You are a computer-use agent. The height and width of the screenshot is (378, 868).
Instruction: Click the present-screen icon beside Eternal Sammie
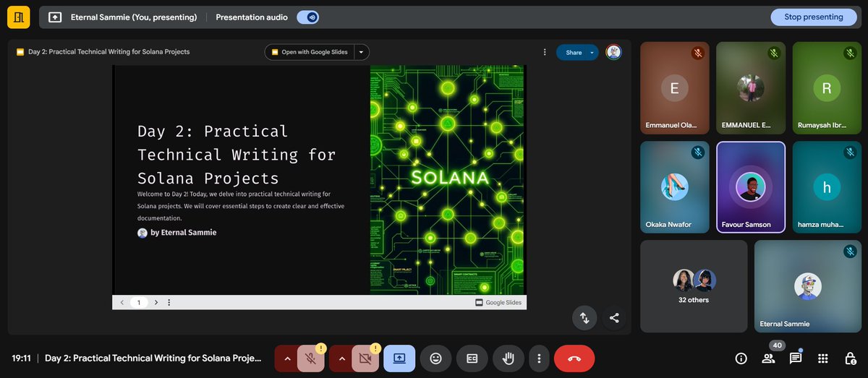click(x=55, y=17)
